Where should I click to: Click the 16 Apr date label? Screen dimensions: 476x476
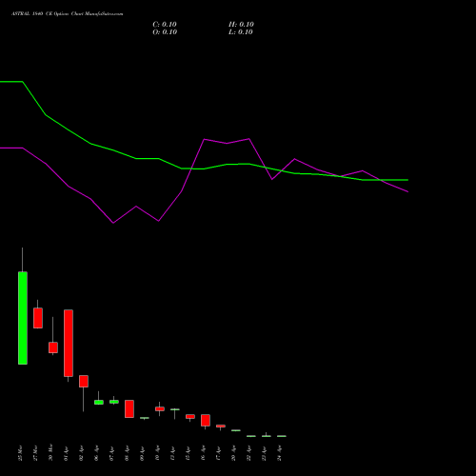pyautogui.click(x=204, y=453)
